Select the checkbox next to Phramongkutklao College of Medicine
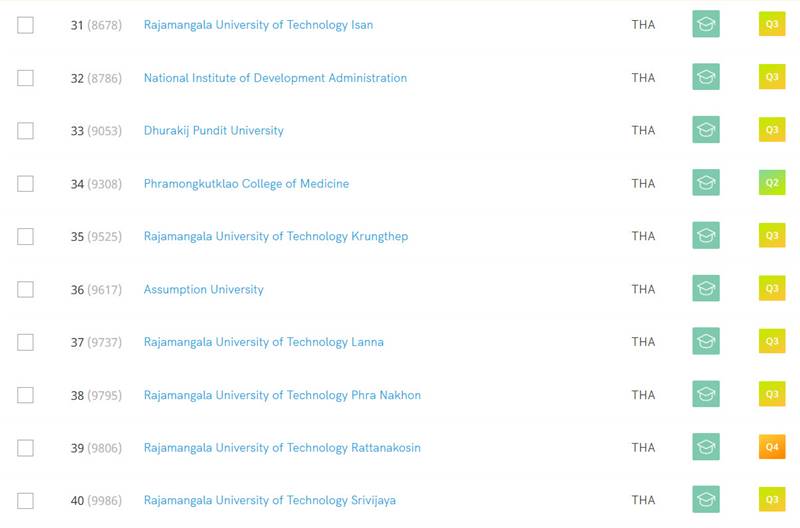Image resolution: width=800 pixels, height=528 pixels. [26, 184]
